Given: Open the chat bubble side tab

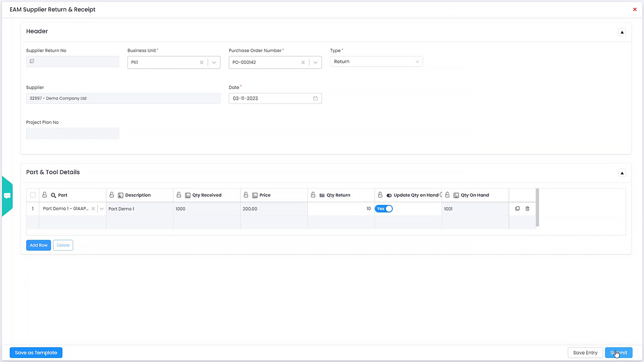Looking at the screenshot, I should (7, 196).
